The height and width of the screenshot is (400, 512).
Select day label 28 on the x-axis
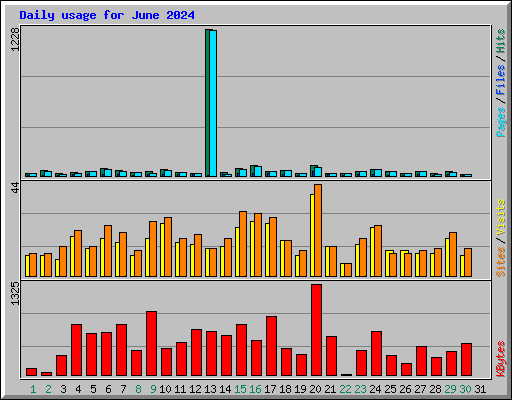coord(435,389)
